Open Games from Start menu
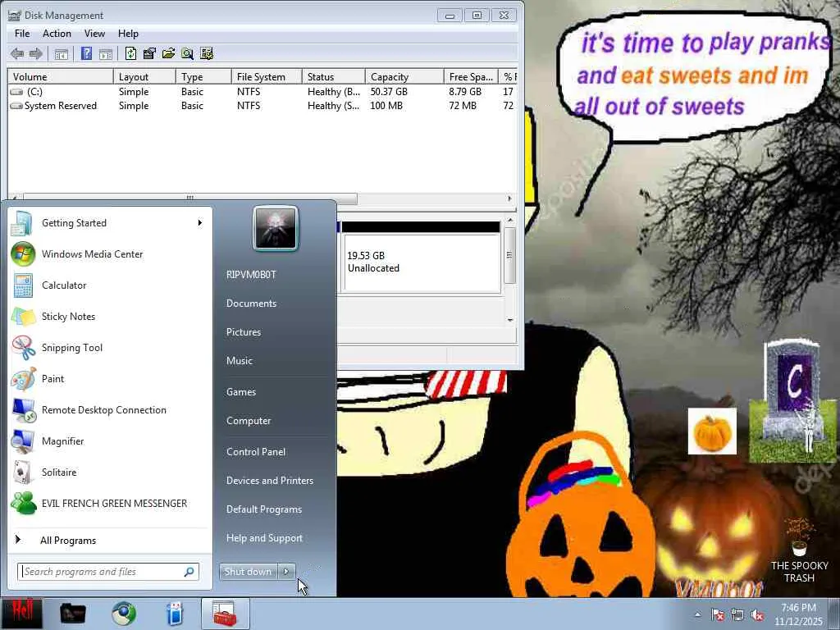 pyautogui.click(x=241, y=392)
